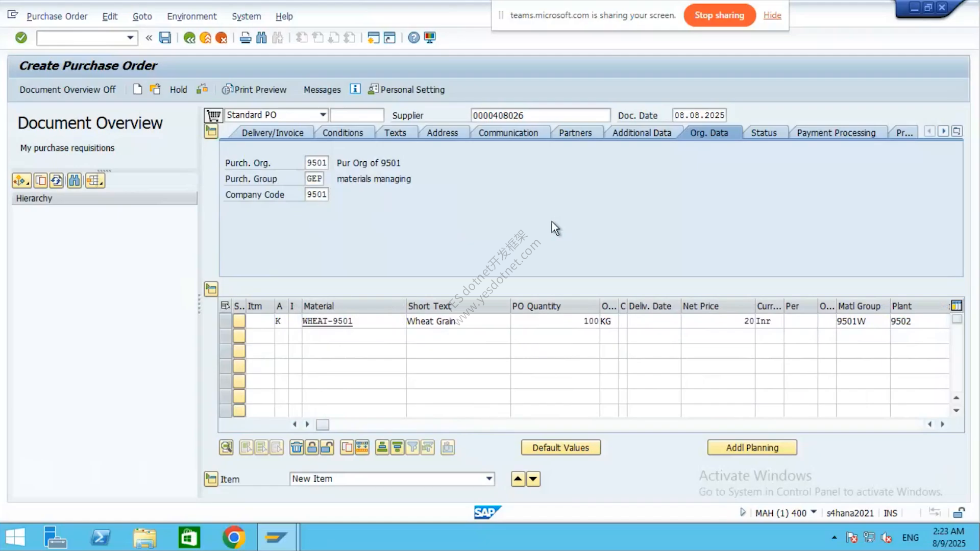The width and height of the screenshot is (980, 551).
Task: Open the Environment menu
Action: pyautogui.click(x=191, y=16)
